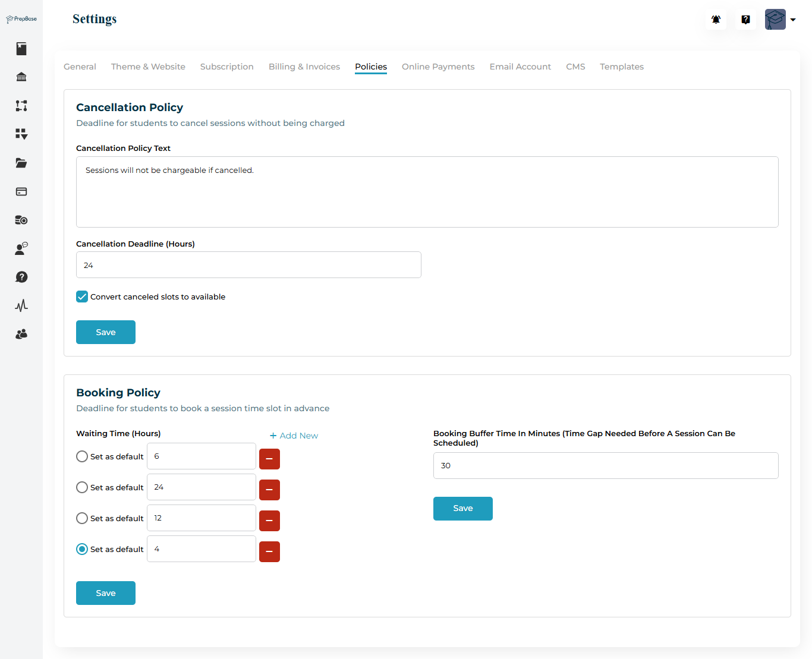Set 6 hours waiting time as default
Screen dimensions: 812x659
82,456
